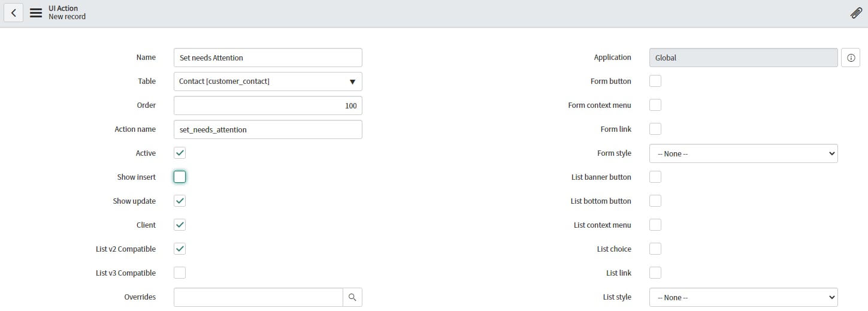Expand the Form style dropdown
This screenshot has width=868, height=311.
click(x=743, y=153)
